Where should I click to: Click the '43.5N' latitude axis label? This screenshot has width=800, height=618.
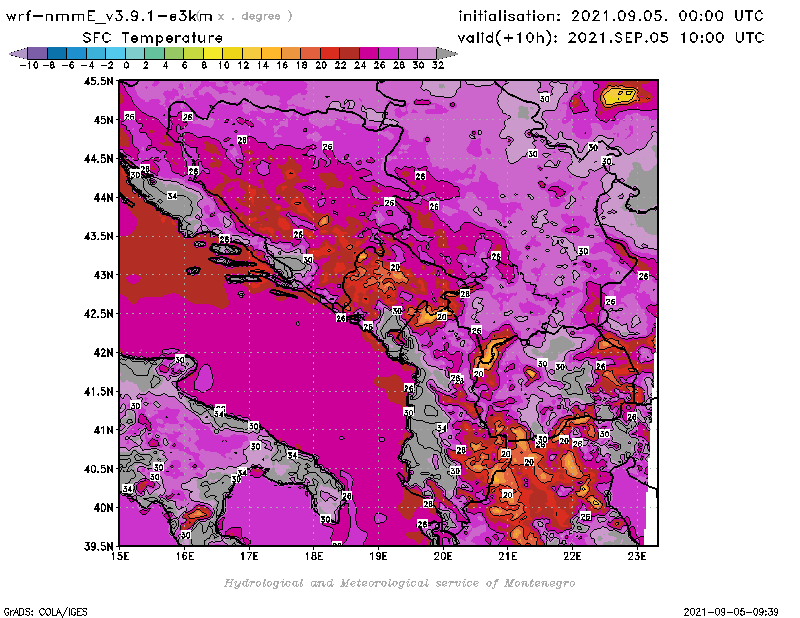point(99,236)
